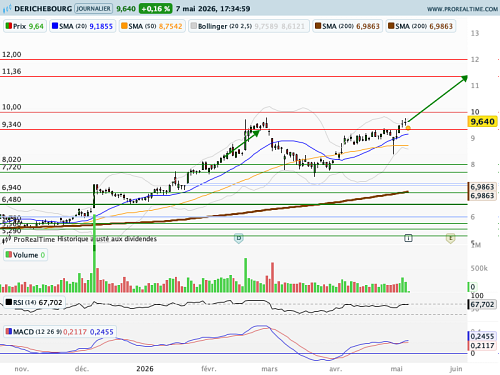Click the orange SMA (50) color swatch
The image size is (500, 375).
(124, 26)
